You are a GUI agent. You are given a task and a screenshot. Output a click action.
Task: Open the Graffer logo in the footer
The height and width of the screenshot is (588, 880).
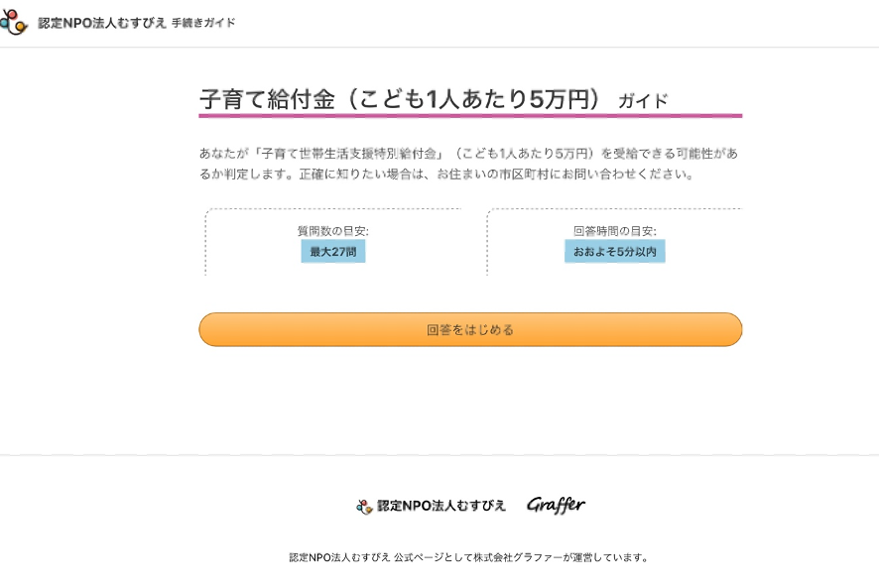(x=556, y=505)
